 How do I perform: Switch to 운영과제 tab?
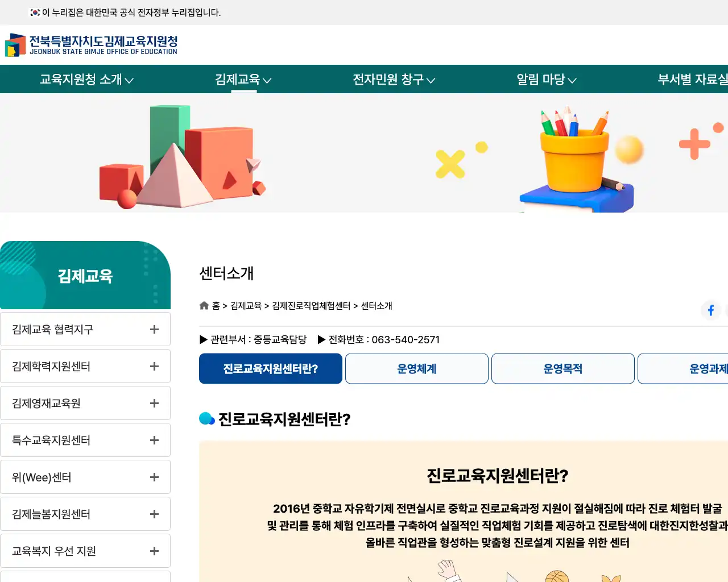(683, 369)
